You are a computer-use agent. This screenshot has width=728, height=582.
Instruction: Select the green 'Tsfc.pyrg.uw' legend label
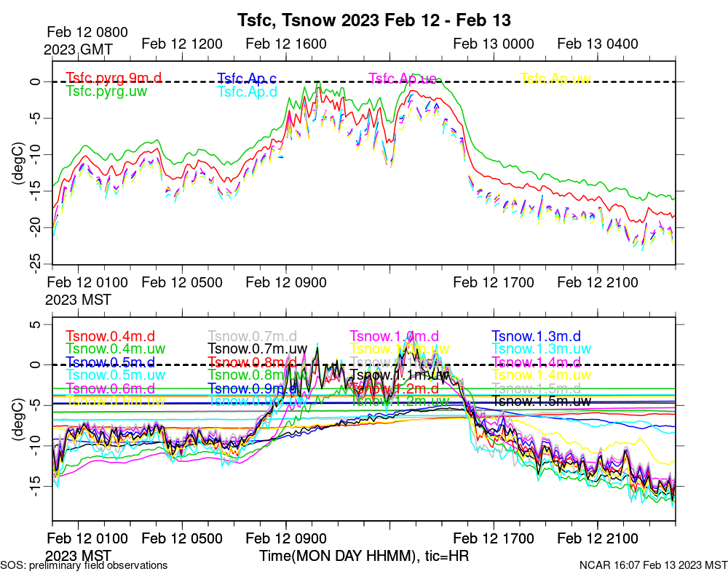pyautogui.click(x=106, y=92)
